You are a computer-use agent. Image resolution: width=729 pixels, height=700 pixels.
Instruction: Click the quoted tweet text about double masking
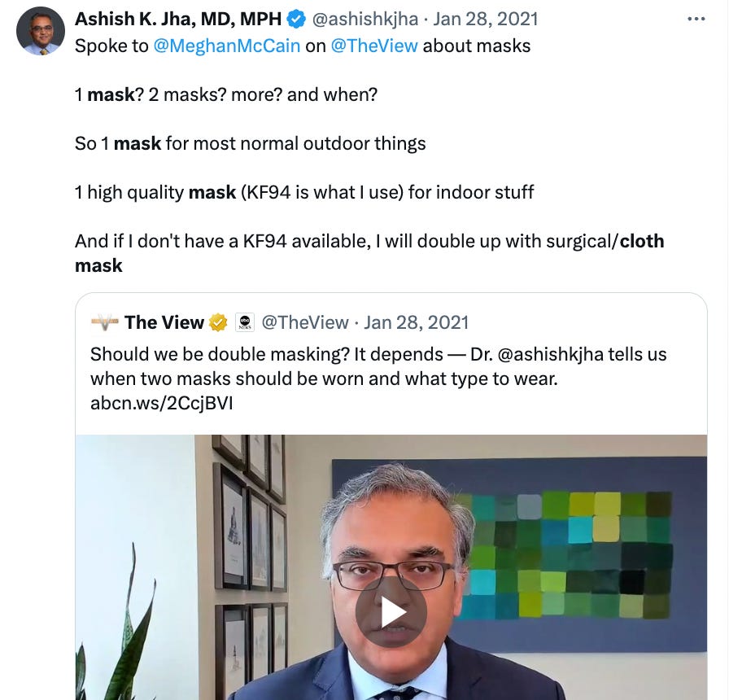378,366
